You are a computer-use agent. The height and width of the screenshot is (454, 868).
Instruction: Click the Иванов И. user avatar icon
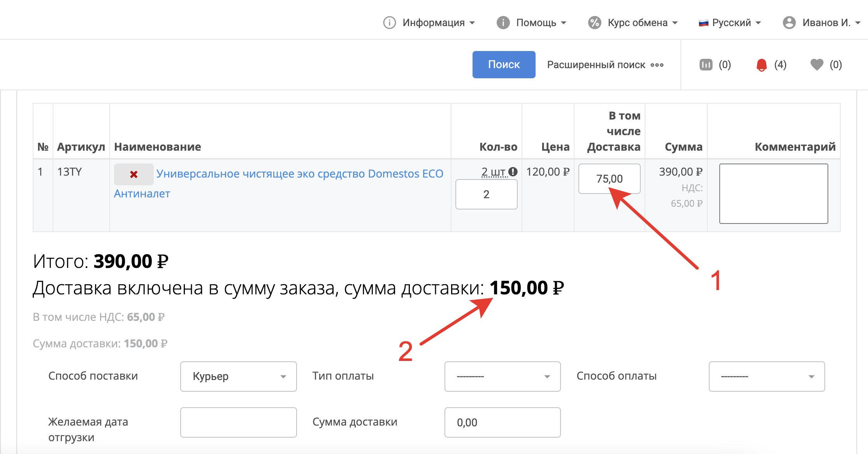789,23
